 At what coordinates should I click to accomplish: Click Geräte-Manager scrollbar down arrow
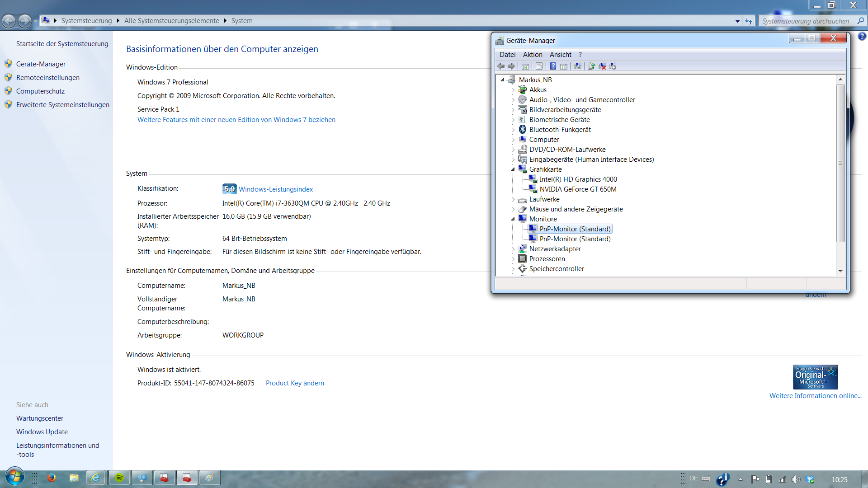pyautogui.click(x=840, y=271)
